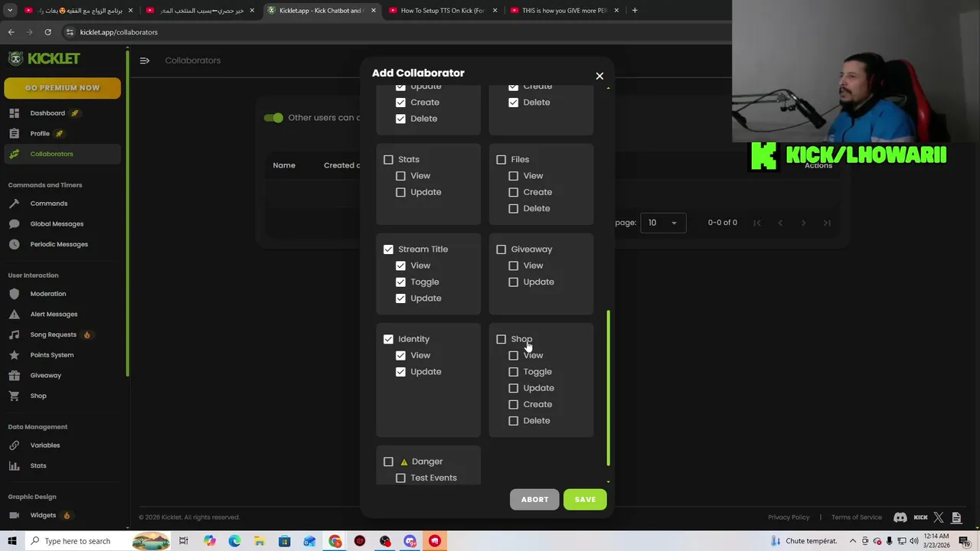Check the Giveaway permission group checkbox
The image size is (980, 551).
[501, 249]
